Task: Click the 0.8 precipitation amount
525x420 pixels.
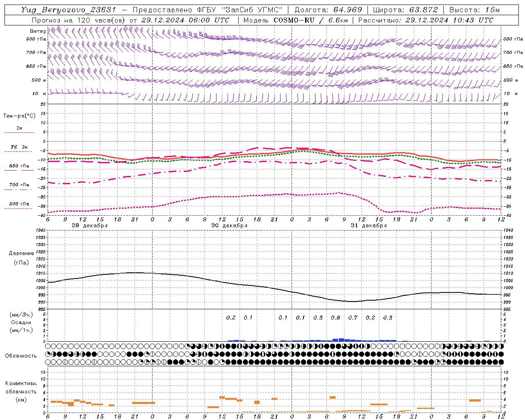Action: point(336,317)
